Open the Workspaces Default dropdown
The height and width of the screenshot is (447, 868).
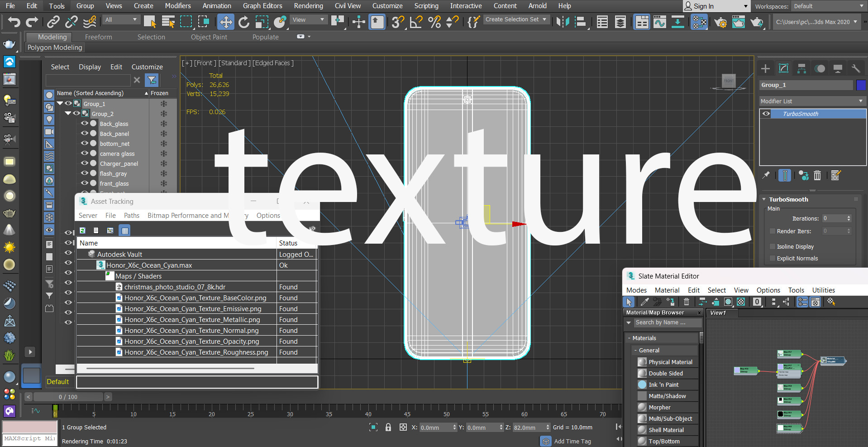[x=829, y=6]
